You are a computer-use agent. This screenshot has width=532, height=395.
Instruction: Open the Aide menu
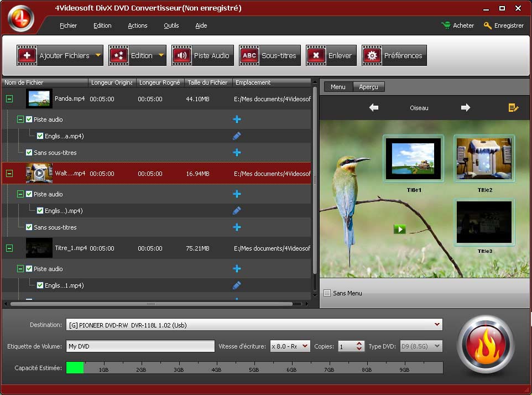201,25
